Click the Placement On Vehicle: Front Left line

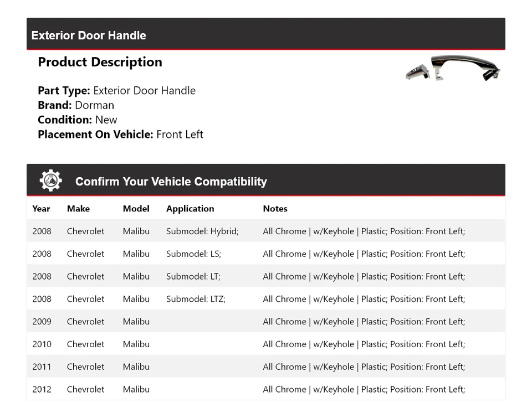click(120, 134)
